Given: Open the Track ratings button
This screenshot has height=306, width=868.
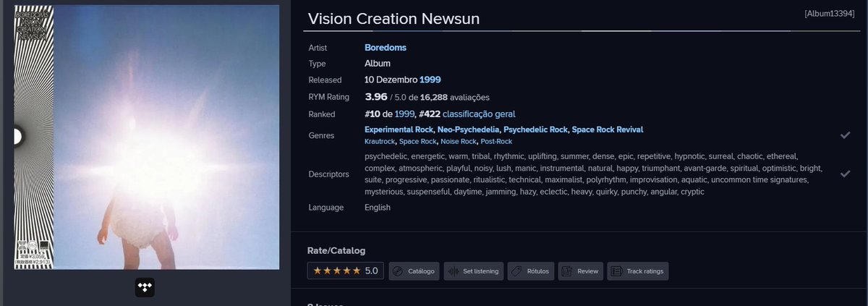Looking at the screenshot, I should pos(638,271).
